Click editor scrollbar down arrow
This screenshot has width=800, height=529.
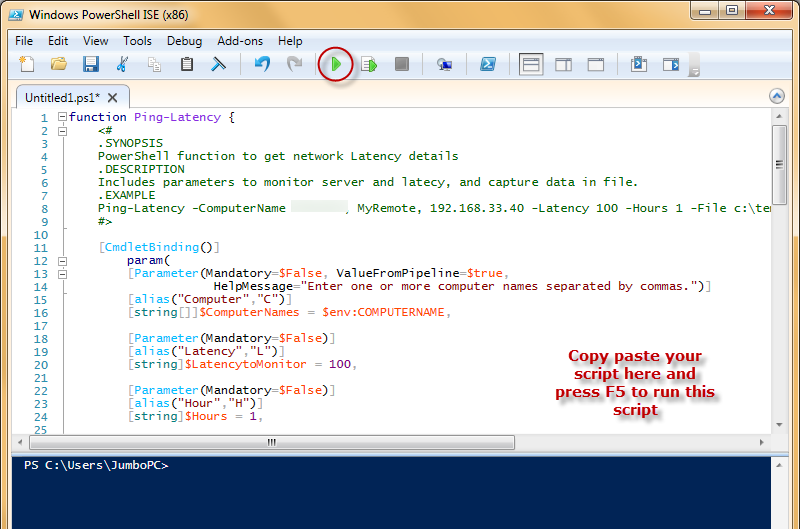(779, 424)
